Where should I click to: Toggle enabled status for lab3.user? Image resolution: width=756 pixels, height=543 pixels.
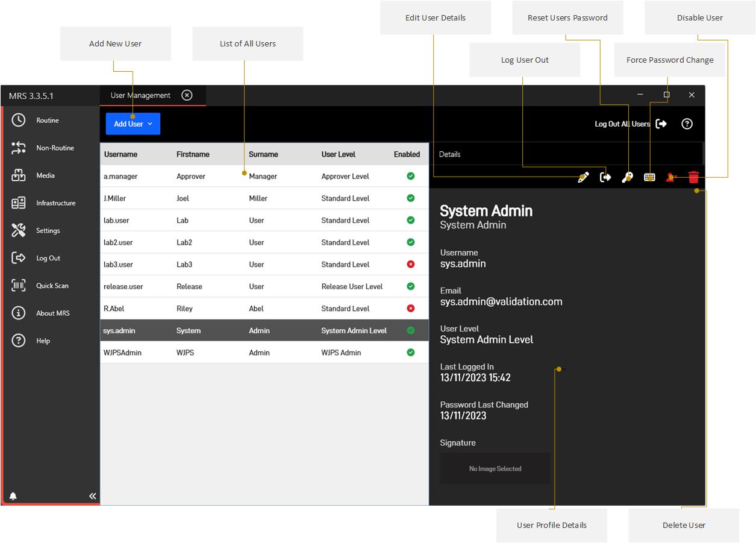coord(411,265)
